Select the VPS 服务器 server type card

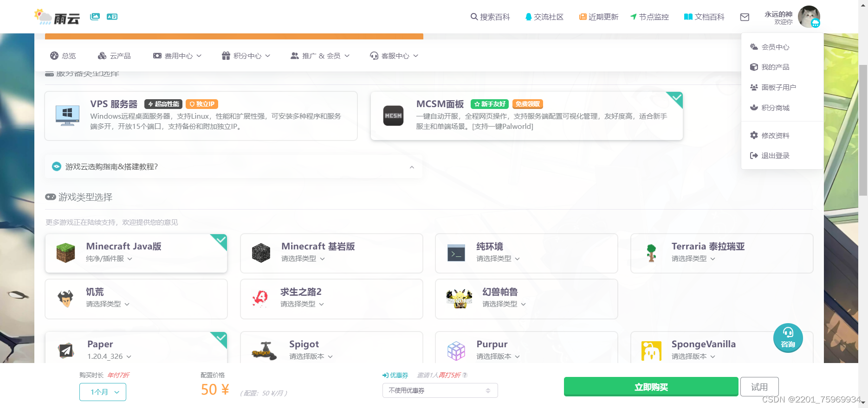pyautogui.click(x=201, y=116)
